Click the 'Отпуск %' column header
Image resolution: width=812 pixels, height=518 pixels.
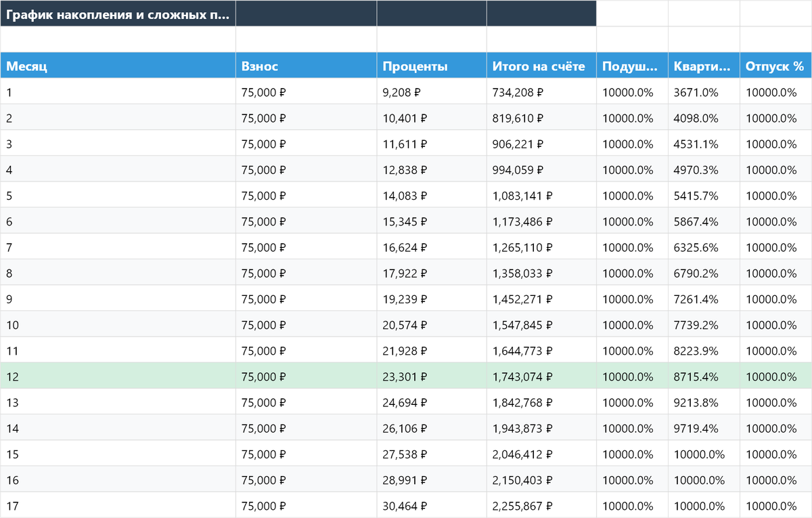[775, 66]
